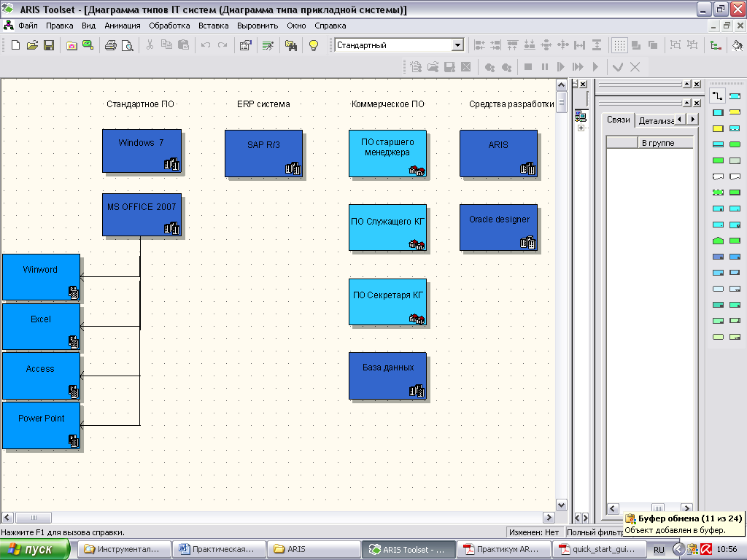
Task: Select the Windows 7 diagram object
Action: pyautogui.click(x=142, y=150)
